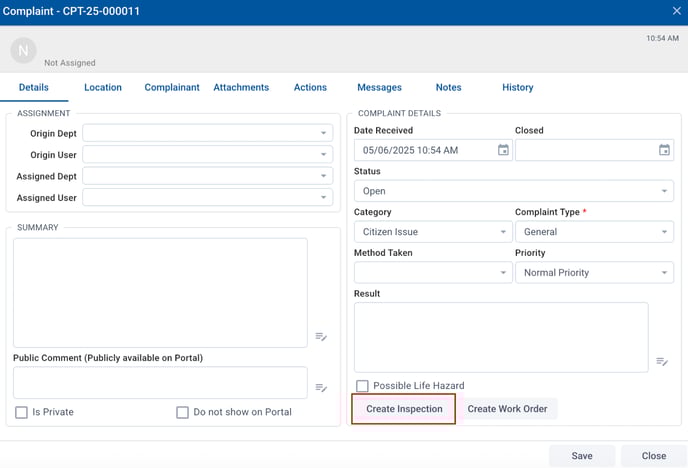Click inside the Summary text area
Image resolution: width=688 pixels, height=468 pixels.
(160, 292)
